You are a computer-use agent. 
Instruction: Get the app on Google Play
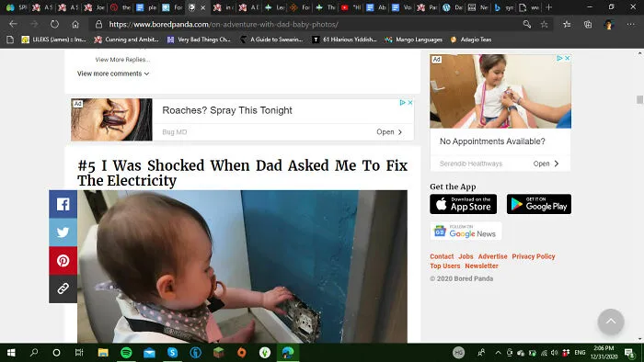coord(539,204)
